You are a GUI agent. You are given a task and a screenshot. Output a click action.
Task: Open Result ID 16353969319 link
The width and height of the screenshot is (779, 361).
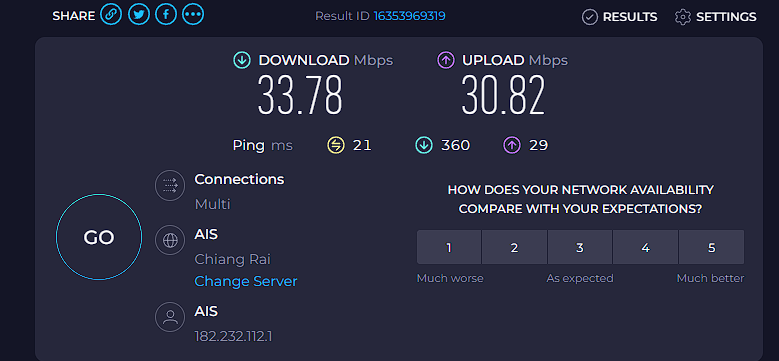(409, 16)
